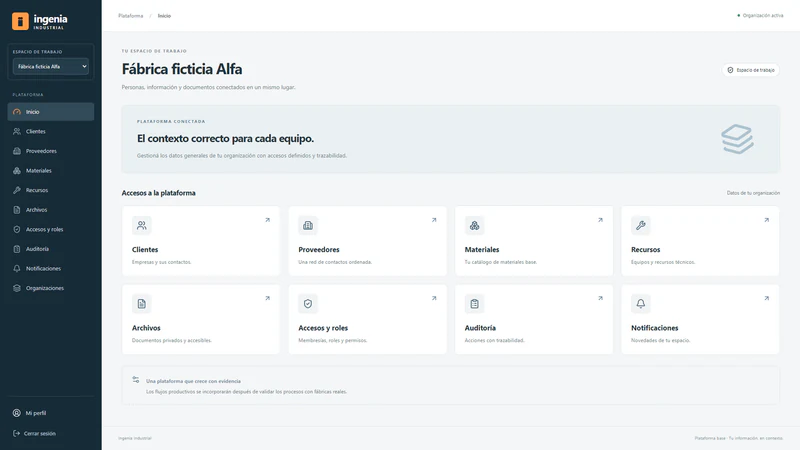The image size is (800, 450).
Task: Click the Fábrica ficticia Alfa page heading
Action: pyautogui.click(x=182, y=69)
